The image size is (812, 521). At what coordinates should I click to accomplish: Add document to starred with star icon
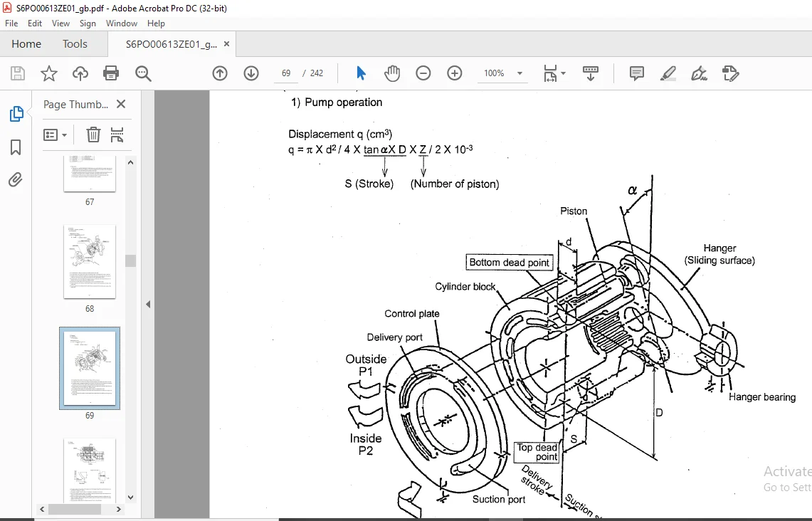[48, 73]
